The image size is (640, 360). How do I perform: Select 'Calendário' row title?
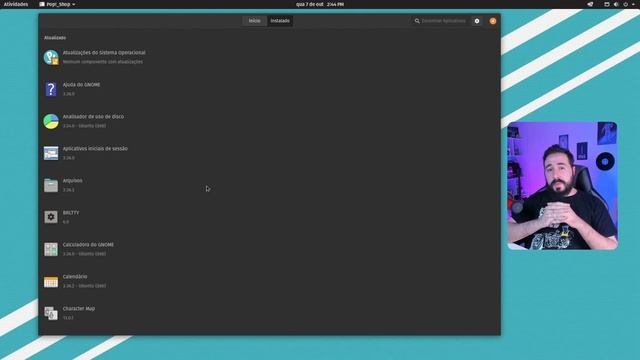pyautogui.click(x=75, y=276)
